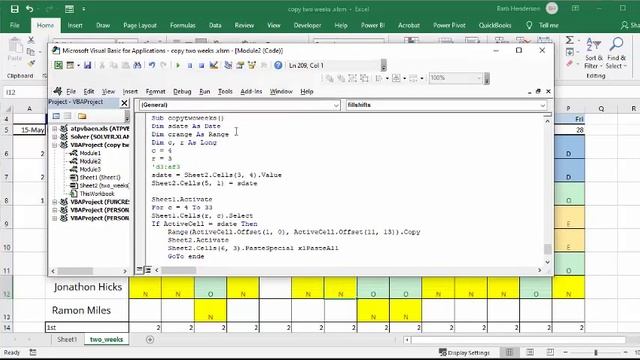
Task: Collapse VBAProject (copy tw... node
Action: coord(55,145)
